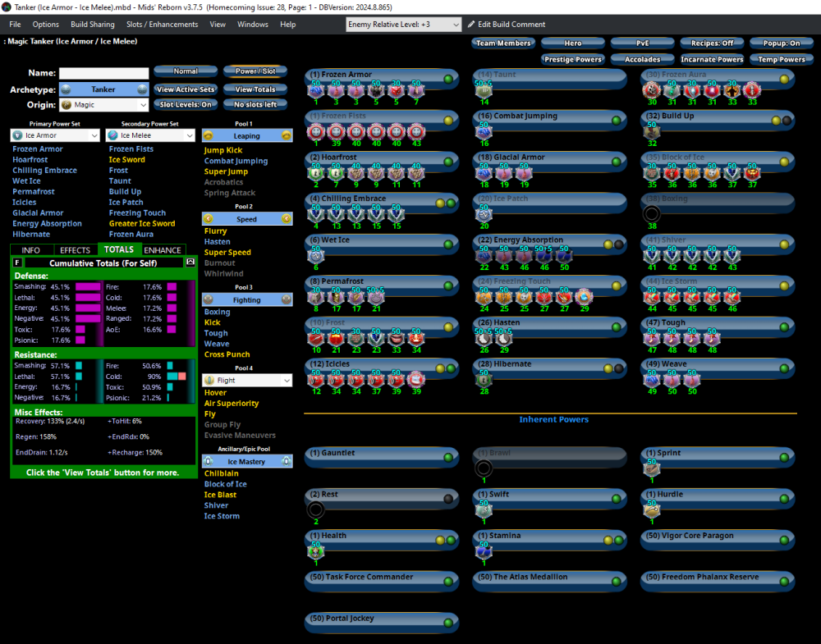
Task: Open the Build Sharing menu
Action: pos(93,25)
